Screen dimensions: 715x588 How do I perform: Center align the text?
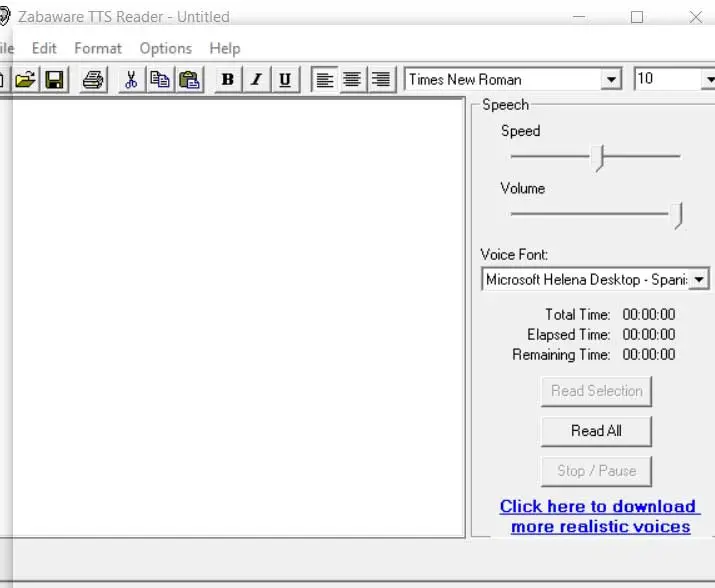click(352, 80)
